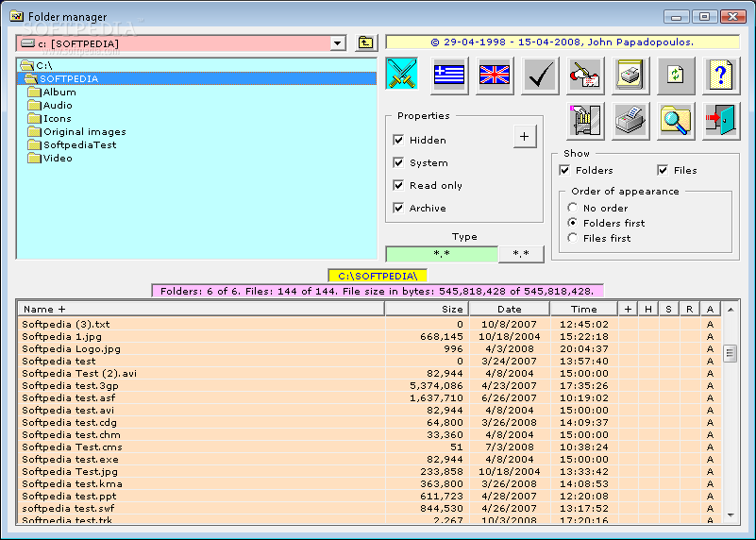Click the gray *.* type button
The width and height of the screenshot is (756, 540).
pyautogui.click(x=521, y=254)
